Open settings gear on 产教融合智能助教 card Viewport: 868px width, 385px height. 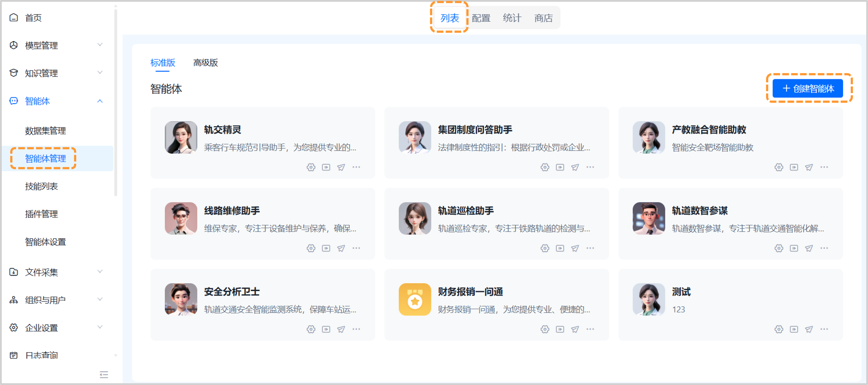(x=779, y=167)
